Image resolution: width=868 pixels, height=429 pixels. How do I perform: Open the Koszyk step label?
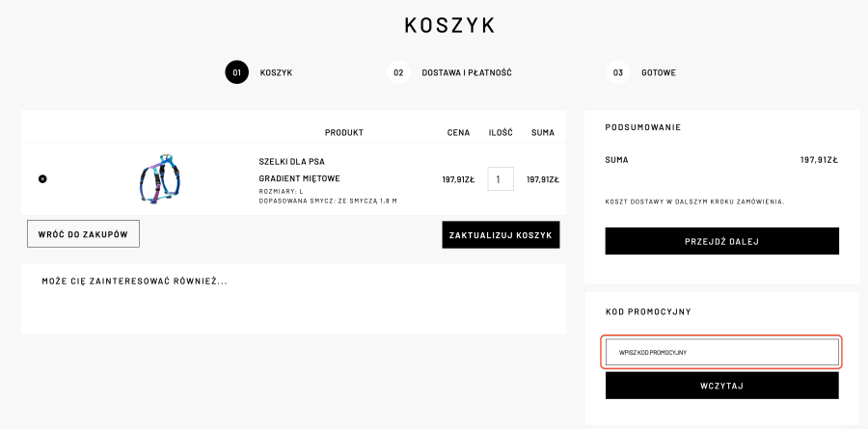[276, 72]
